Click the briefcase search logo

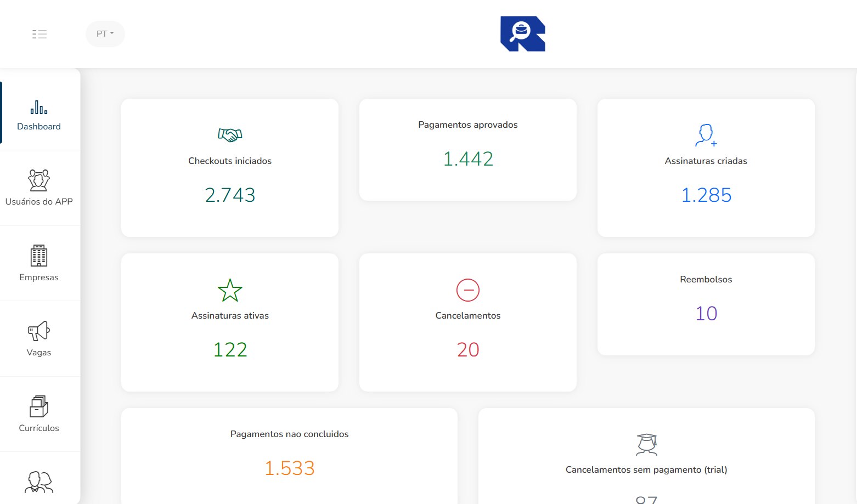click(523, 34)
